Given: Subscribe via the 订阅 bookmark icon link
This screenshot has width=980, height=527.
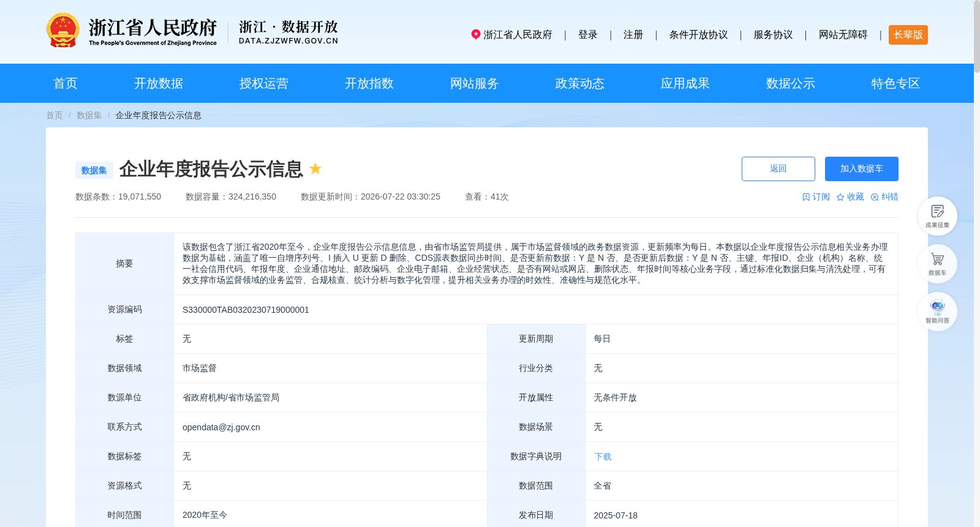Looking at the screenshot, I should click(816, 197).
